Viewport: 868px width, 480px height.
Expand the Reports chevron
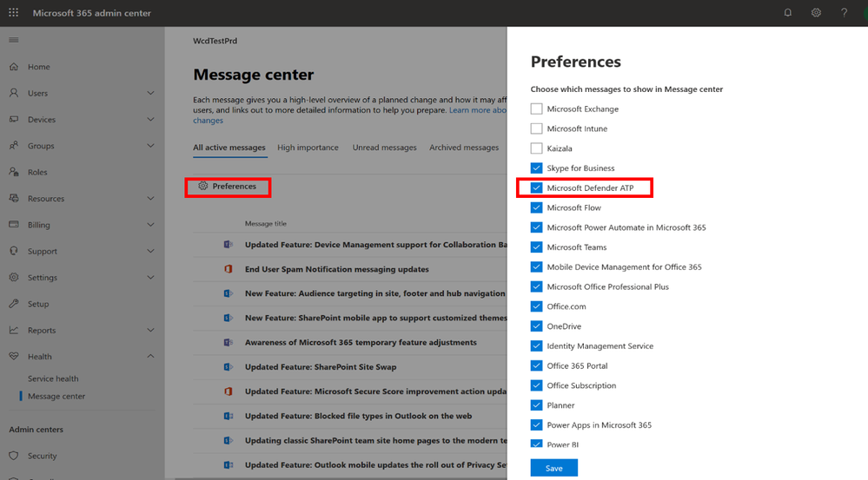(x=150, y=330)
